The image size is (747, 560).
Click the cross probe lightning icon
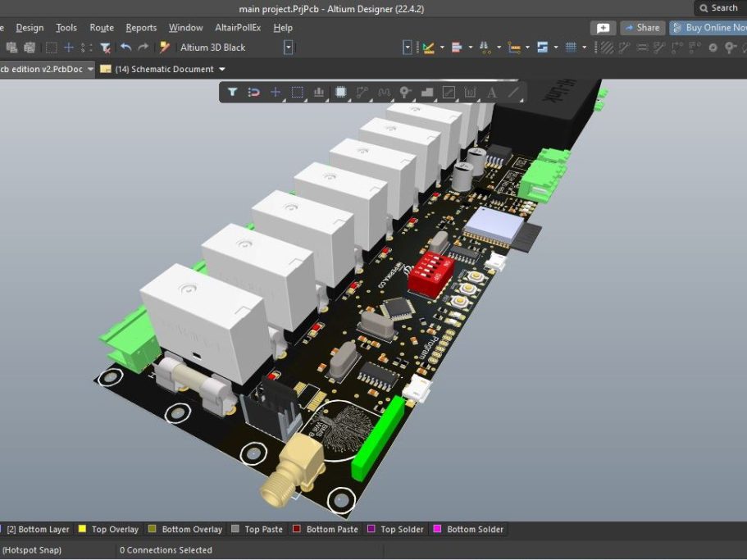[x=164, y=47]
